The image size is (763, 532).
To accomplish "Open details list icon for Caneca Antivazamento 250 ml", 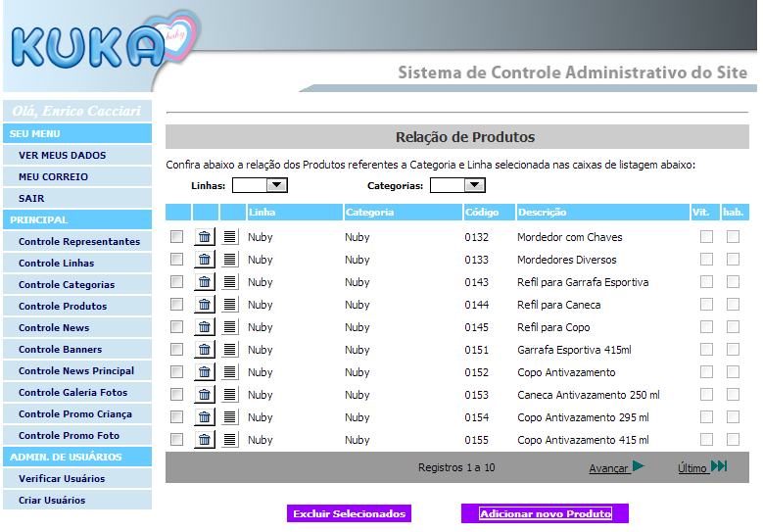I will coord(229,395).
